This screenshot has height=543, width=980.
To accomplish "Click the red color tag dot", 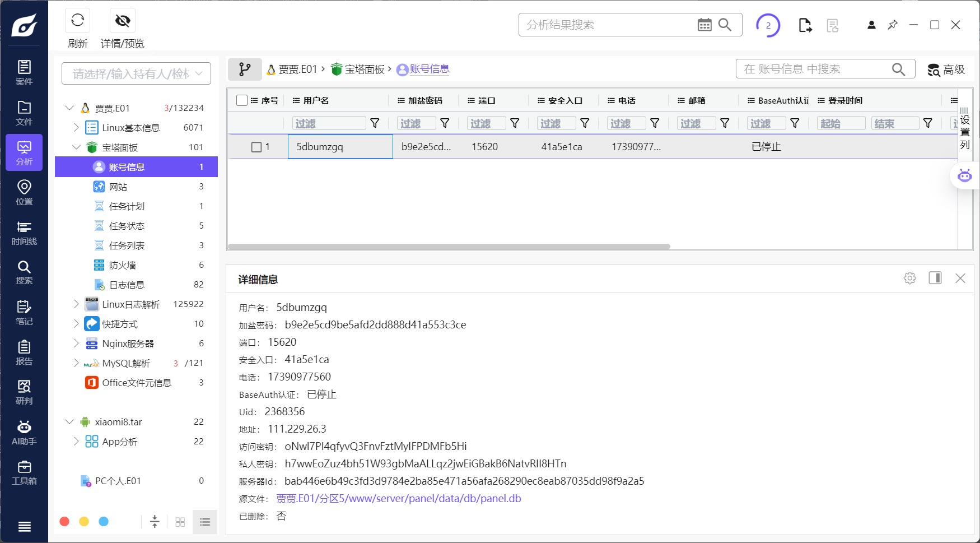I will coord(64,522).
